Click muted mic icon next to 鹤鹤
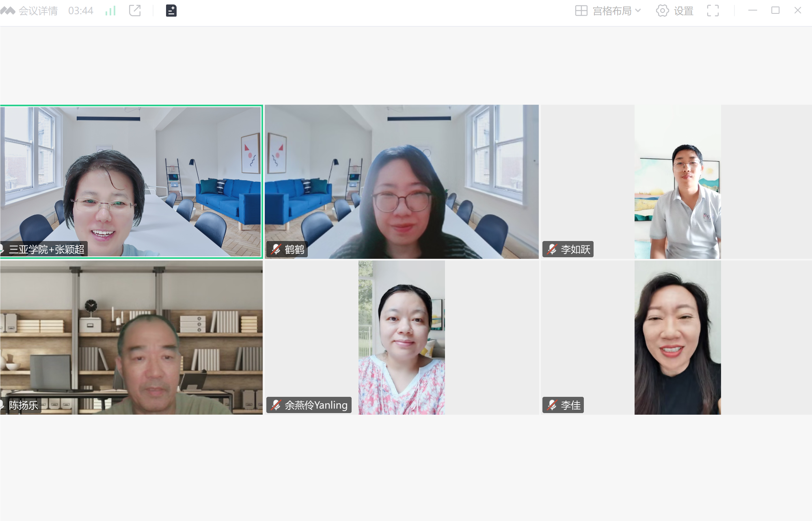Viewport: 812px width, 521px height. point(276,249)
